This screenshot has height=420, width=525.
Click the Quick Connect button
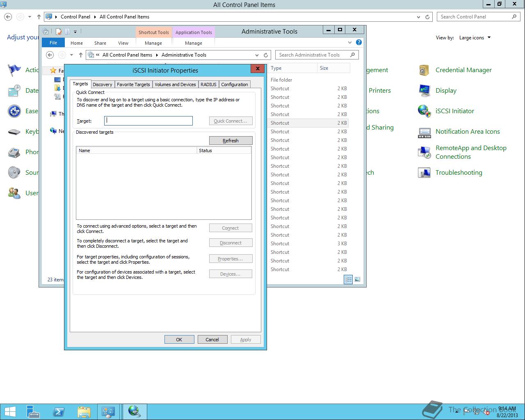click(231, 121)
